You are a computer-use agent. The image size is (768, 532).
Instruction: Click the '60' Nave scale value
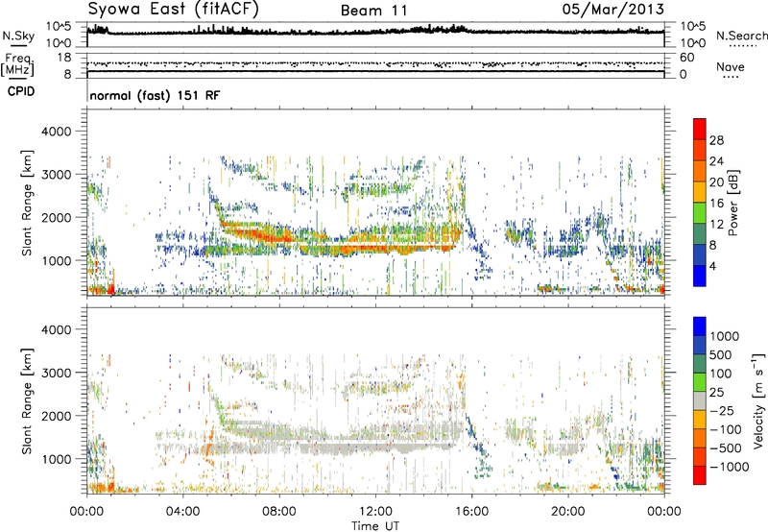point(686,58)
